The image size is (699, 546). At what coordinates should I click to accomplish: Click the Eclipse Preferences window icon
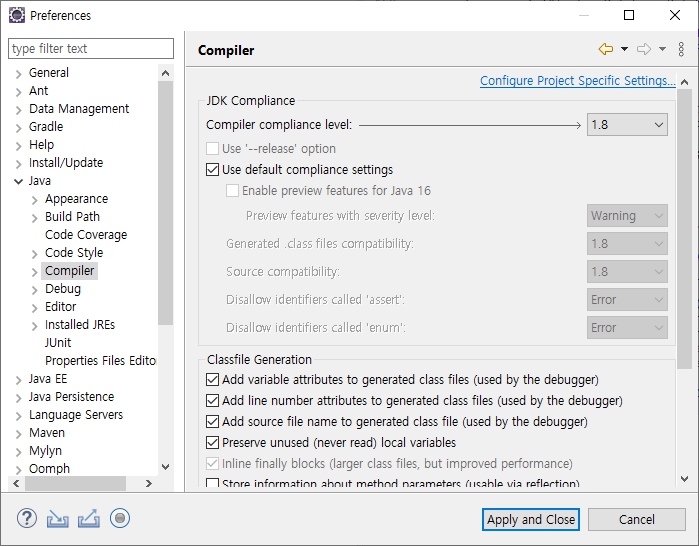pos(17,15)
